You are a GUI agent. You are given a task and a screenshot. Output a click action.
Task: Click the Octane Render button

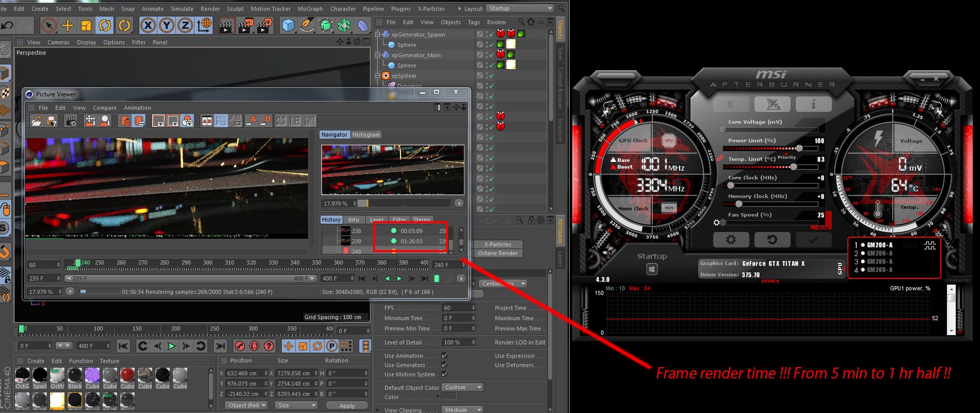[497, 253]
